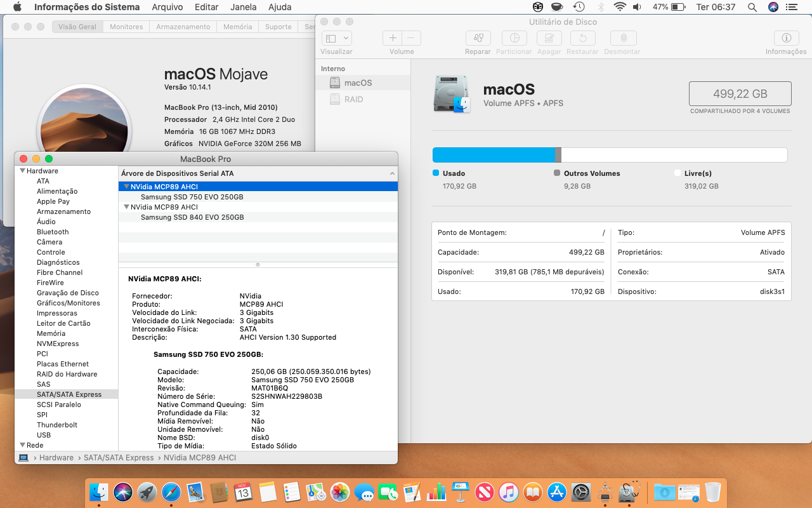The width and height of the screenshot is (812, 508).
Task: Collapse the Hardware section triangle
Action: tap(23, 171)
